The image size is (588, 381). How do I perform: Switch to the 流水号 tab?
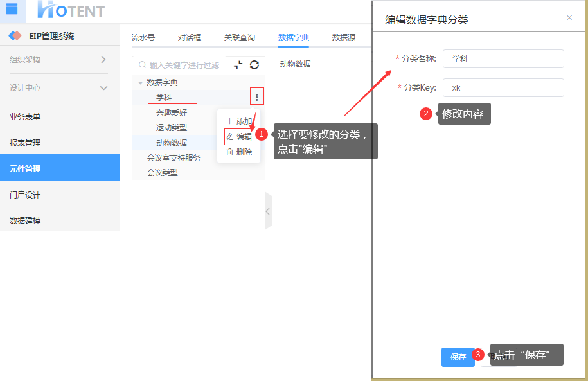click(143, 38)
